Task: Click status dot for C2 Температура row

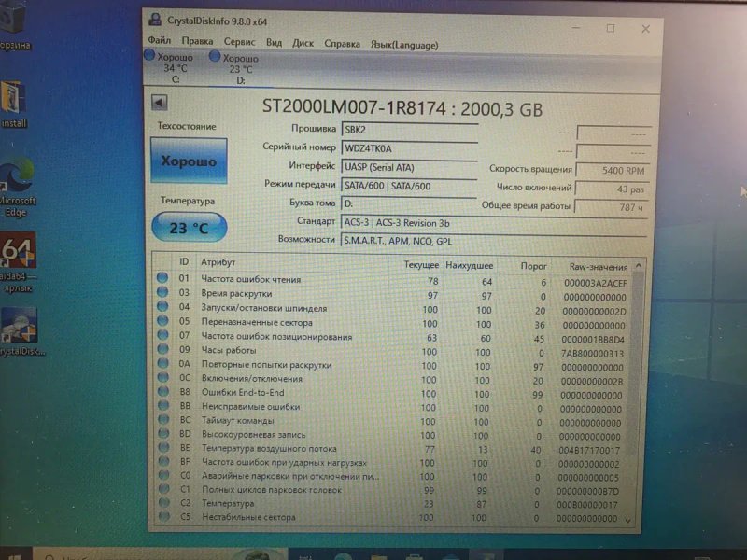Action: (164, 502)
